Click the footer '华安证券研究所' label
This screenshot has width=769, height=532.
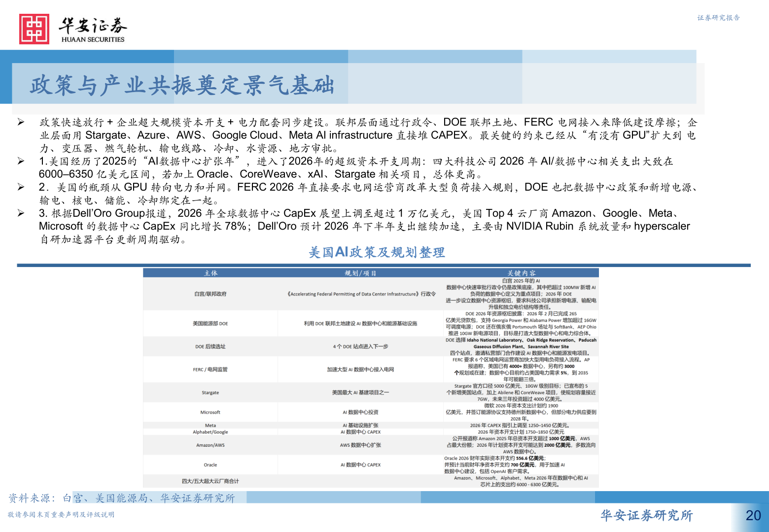point(646,515)
